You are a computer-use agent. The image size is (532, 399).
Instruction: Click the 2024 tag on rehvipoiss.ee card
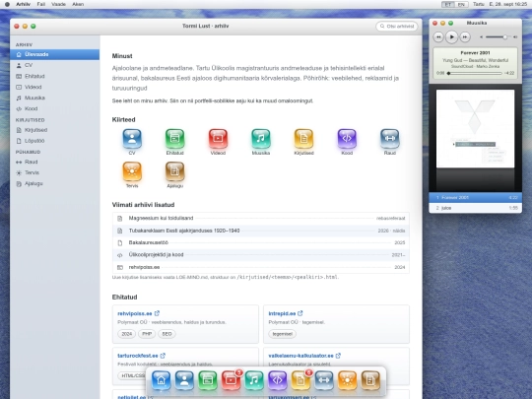click(x=126, y=334)
